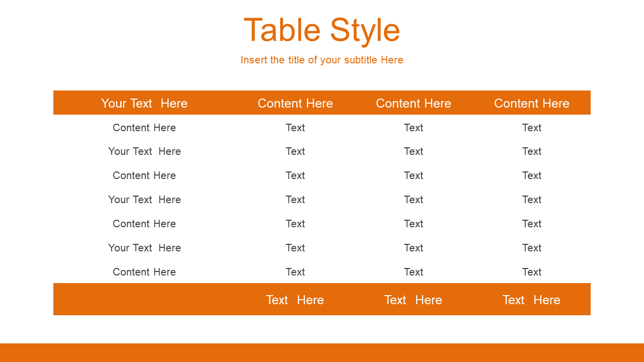Click the 'Table Style' title text

(322, 30)
